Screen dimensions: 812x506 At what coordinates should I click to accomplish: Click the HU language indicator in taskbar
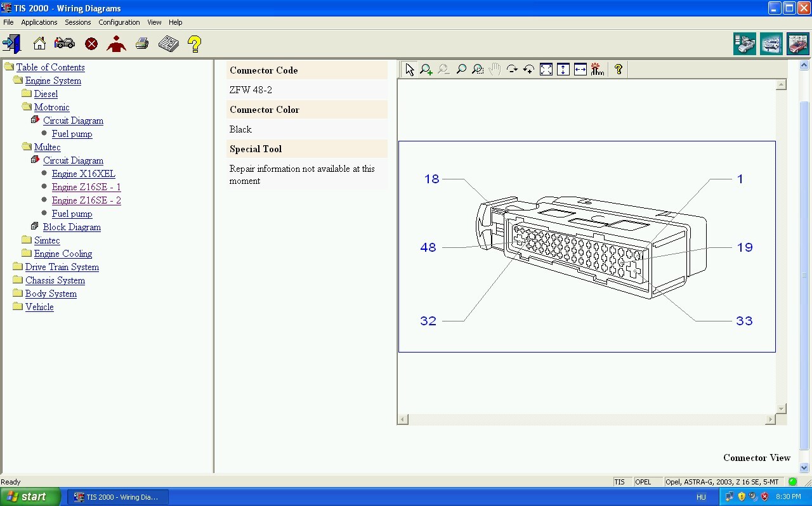[x=701, y=497]
